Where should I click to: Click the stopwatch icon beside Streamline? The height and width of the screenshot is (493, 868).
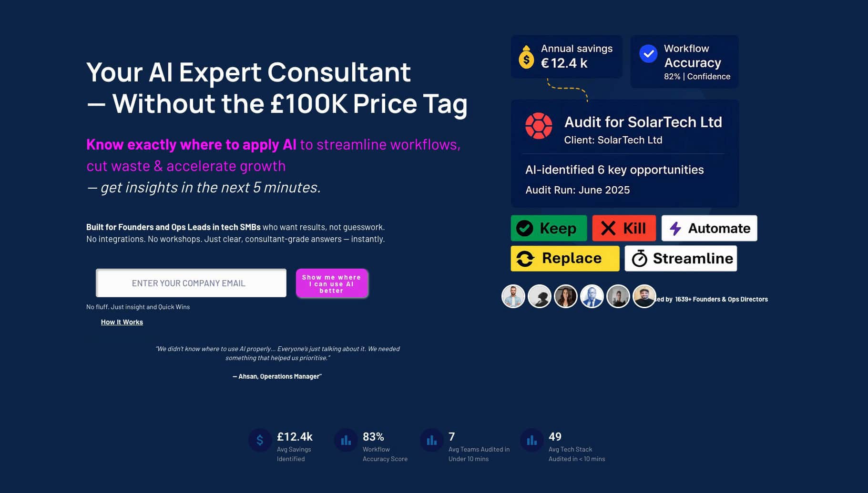(x=639, y=259)
